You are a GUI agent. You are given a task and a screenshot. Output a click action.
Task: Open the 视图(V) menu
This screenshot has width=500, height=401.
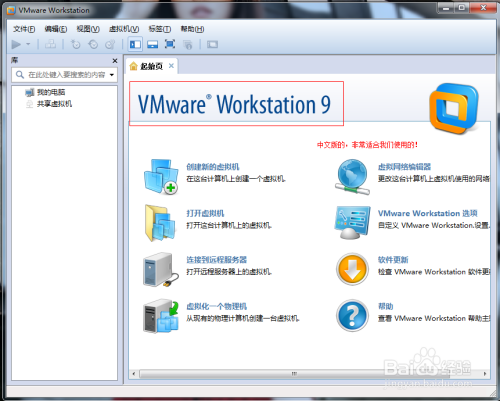tap(88, 29)
